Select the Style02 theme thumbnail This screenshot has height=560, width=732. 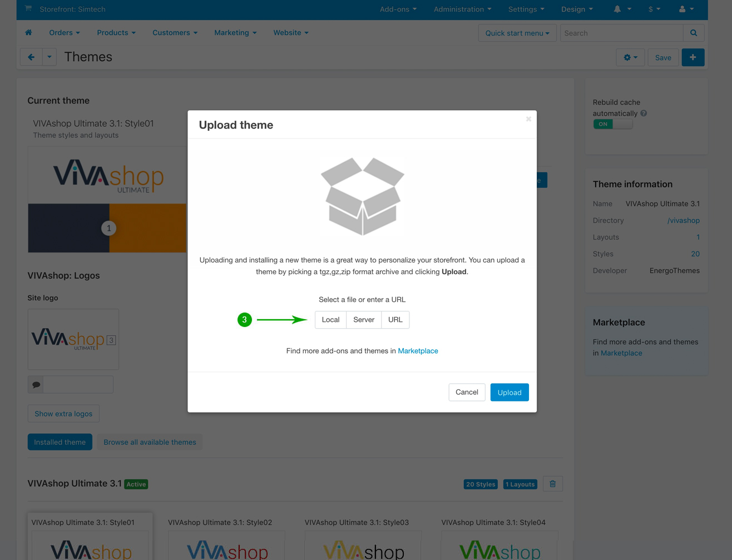[x=226, y=545]
